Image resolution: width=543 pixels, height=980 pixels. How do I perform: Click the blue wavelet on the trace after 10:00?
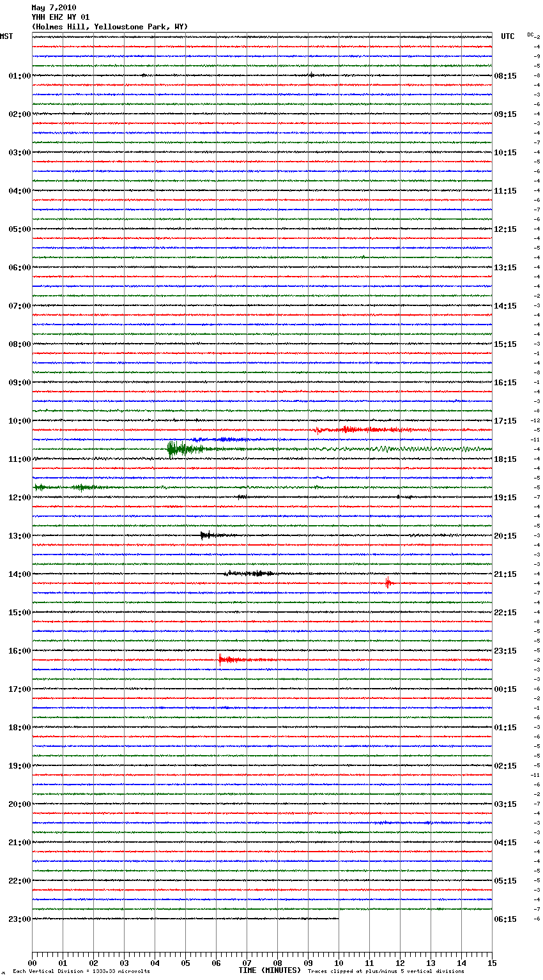(224, 440)
